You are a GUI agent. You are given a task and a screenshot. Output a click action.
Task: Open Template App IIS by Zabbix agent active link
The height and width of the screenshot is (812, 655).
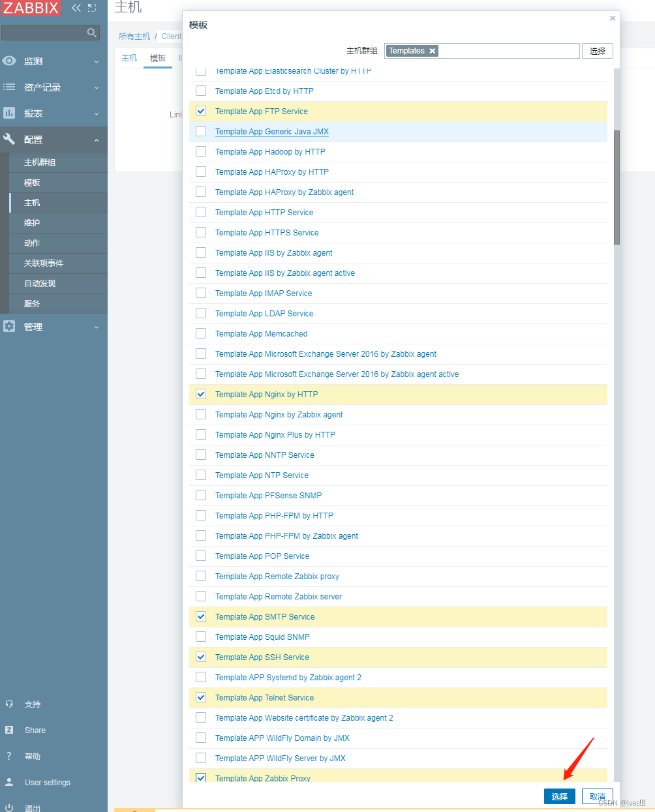point(285,273)
